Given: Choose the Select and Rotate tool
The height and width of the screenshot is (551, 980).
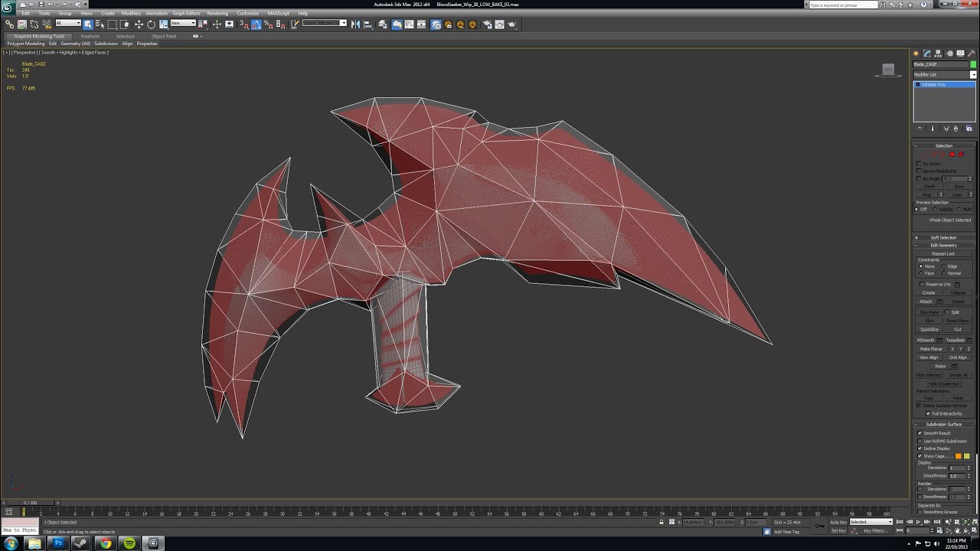Looking at the screenshot, I should point(151,24).
